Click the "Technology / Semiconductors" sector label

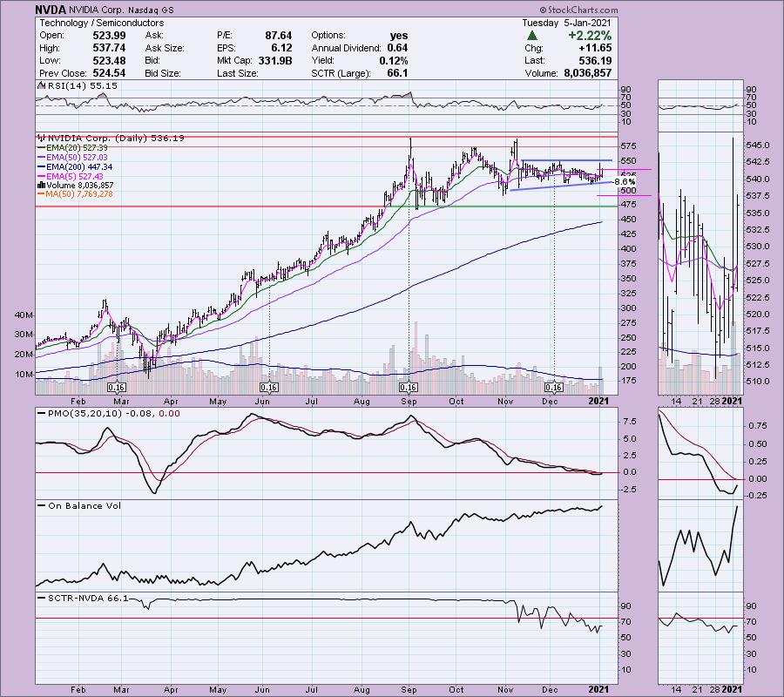click(102, 23)
